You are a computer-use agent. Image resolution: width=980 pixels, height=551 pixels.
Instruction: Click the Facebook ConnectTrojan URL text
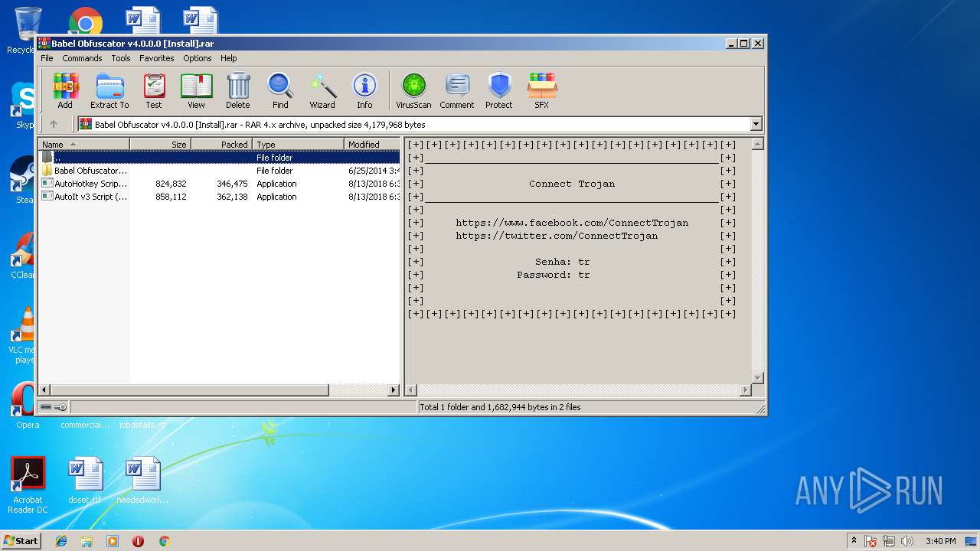(572, 223)
